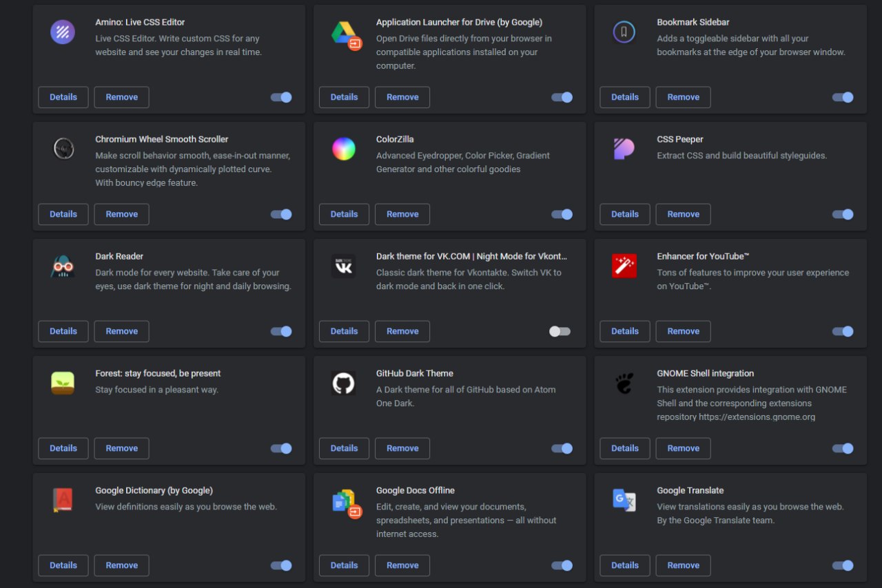Disable GNOME Shell integration toggle

pos(843,448)
